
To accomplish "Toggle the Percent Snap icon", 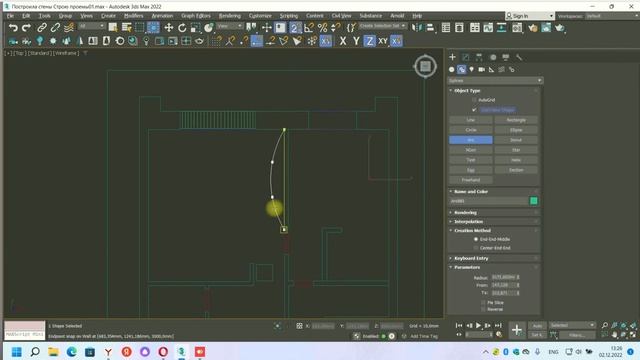I will 322,28.
